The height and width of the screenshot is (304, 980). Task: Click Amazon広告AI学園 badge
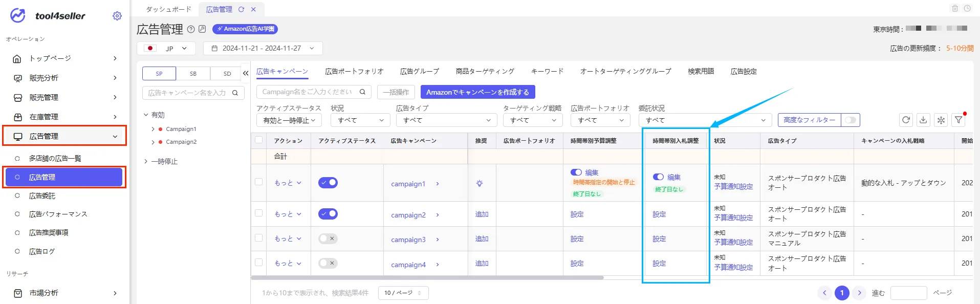pyautogui.click(x=245, y=29)
